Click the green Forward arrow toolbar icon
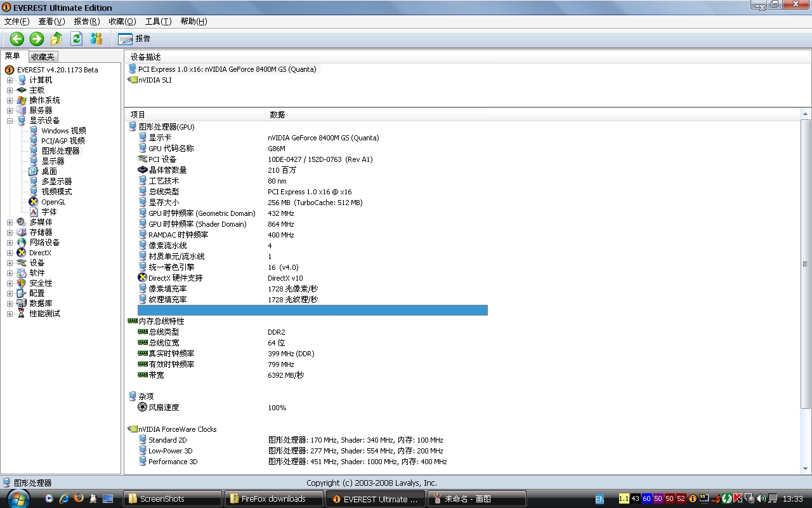The width and height of the screenshot is (812, 508). pyautogui.click(x=37, y=39)
